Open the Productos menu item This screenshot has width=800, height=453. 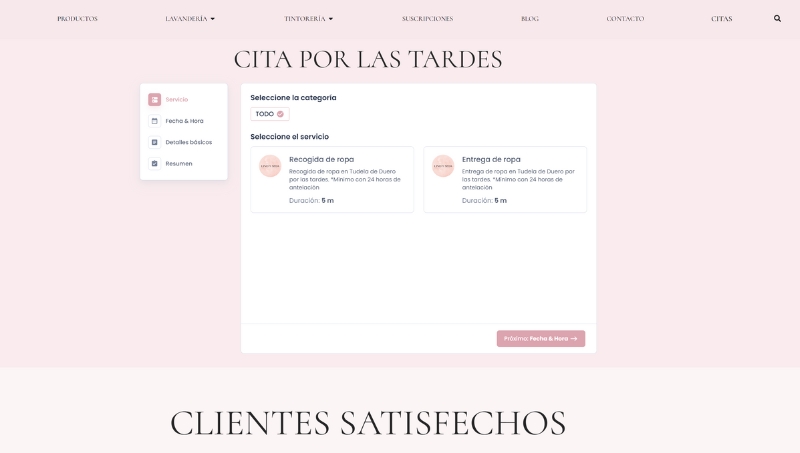coord(77,18)
